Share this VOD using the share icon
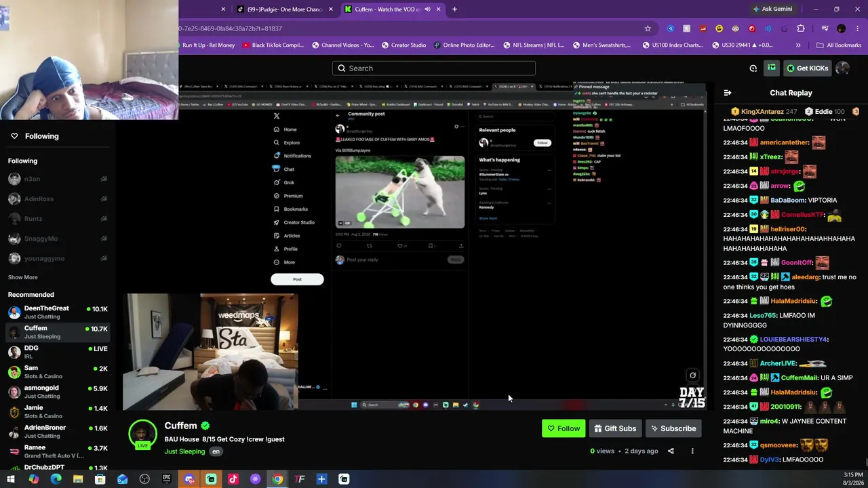Screen dimensions: 868x488 [671, 451]
